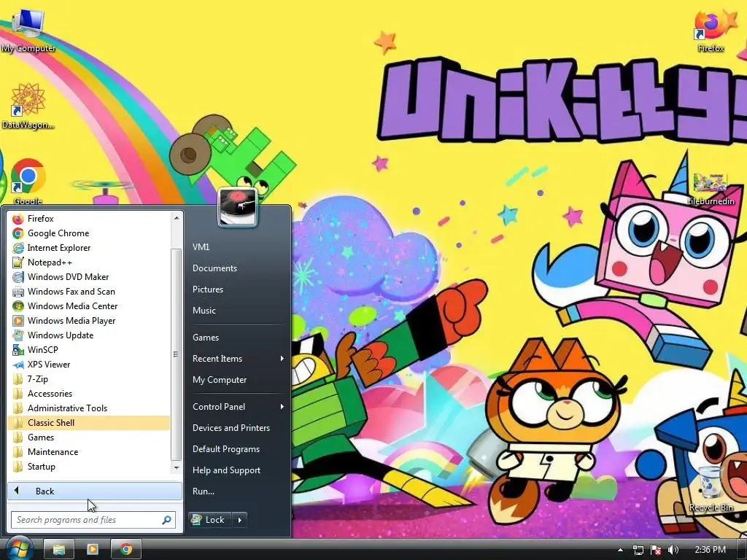Expand the Control Panel submenu
This screenshot has width=747, height=560.
pos(239,407)
